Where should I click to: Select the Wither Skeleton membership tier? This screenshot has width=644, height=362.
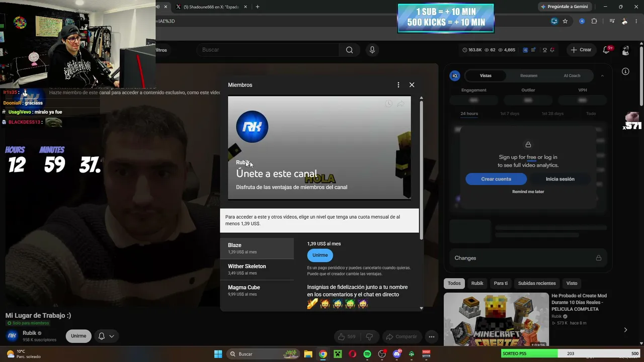257,269
